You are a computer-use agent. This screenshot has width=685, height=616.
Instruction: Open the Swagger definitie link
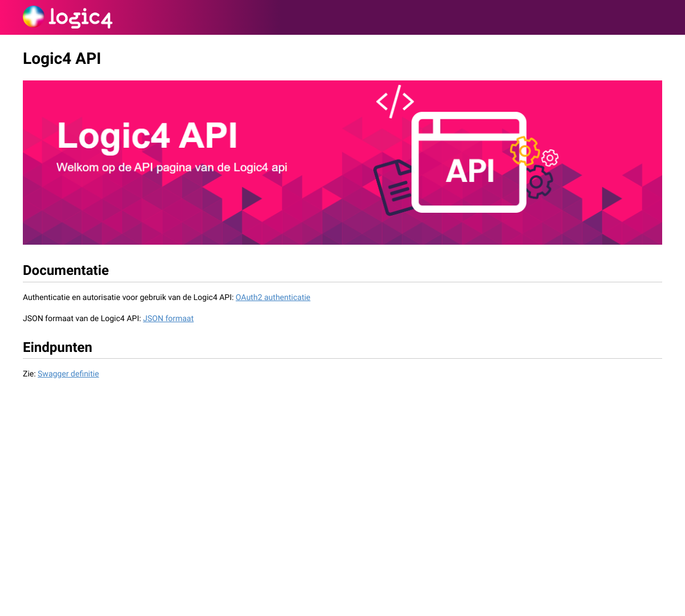(x=68, y=374)
